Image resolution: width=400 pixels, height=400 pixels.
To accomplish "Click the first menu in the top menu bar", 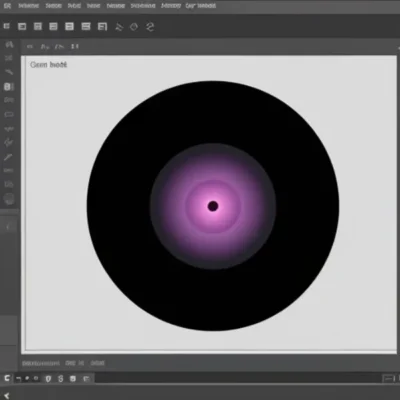I will point(7,6).
